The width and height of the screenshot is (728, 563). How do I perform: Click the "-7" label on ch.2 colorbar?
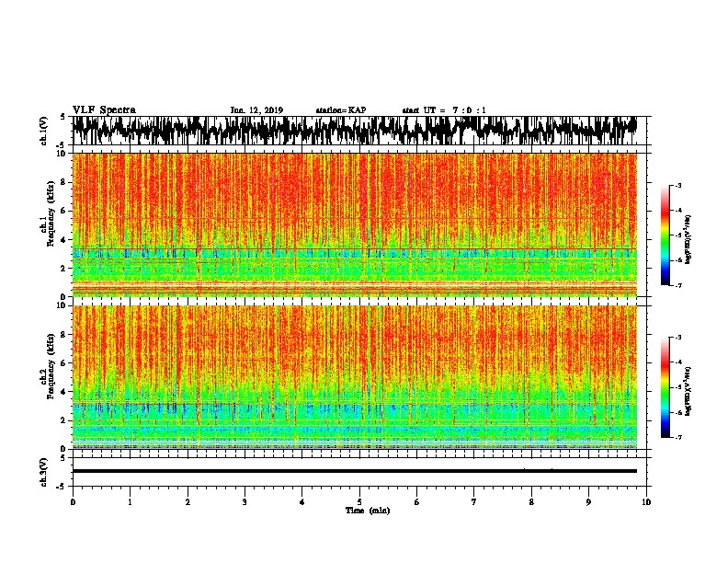point(677,438)
